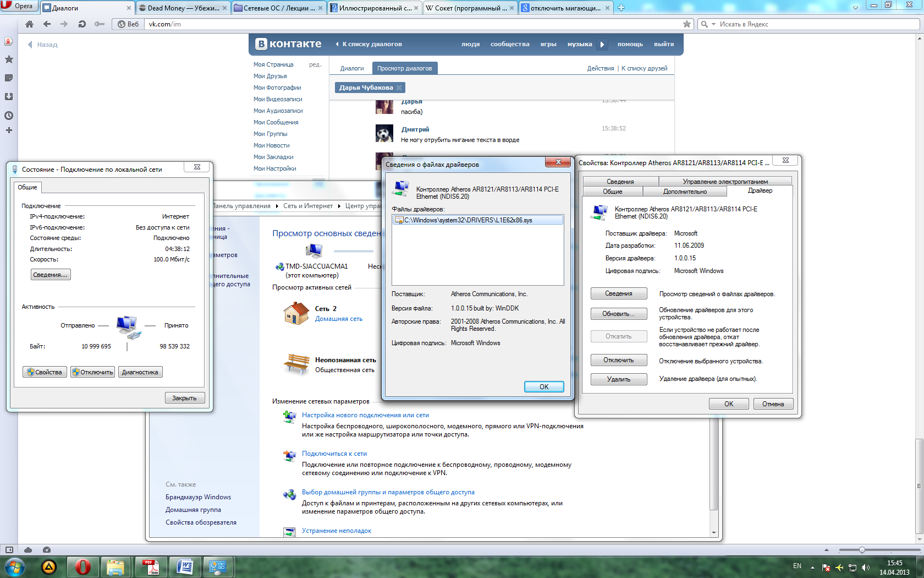The width and height of the screenshot is (924, 578).
Task: Launch Opera from taskbar
Action: (x=82, y=567)
